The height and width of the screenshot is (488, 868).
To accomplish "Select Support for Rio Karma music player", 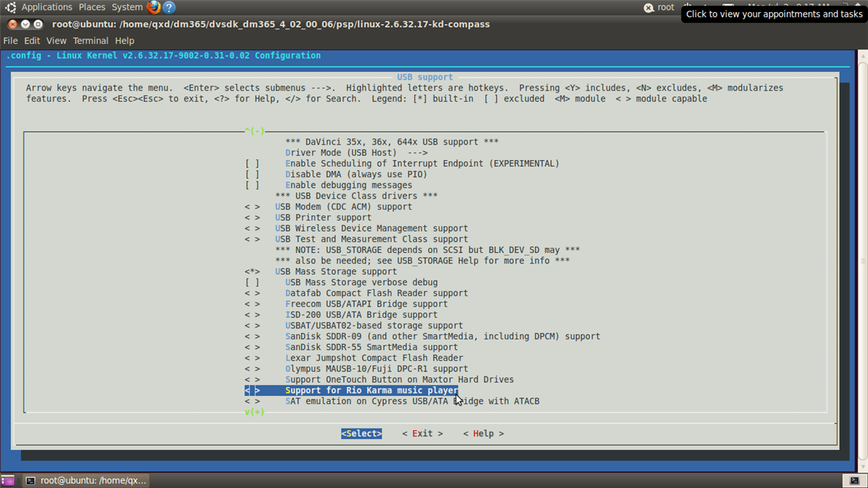I will pyautogui.click(x=351, y=391).
